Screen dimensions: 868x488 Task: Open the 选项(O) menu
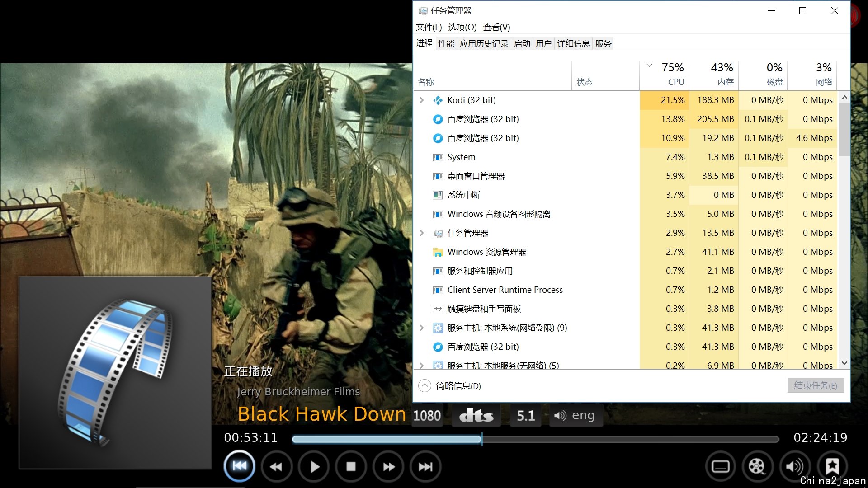tap(462, 27)
